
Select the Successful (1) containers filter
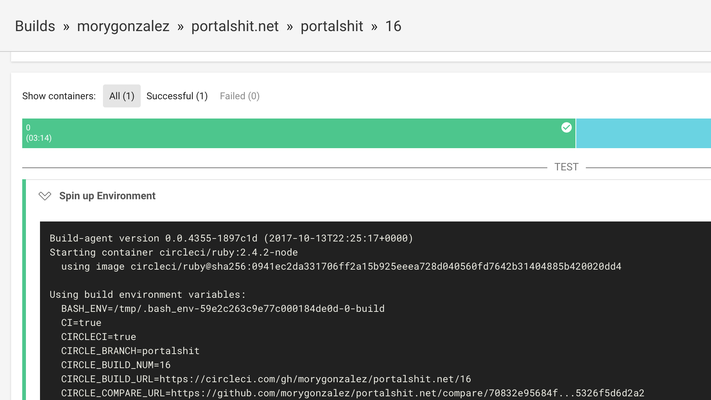(x=177, y=96)
